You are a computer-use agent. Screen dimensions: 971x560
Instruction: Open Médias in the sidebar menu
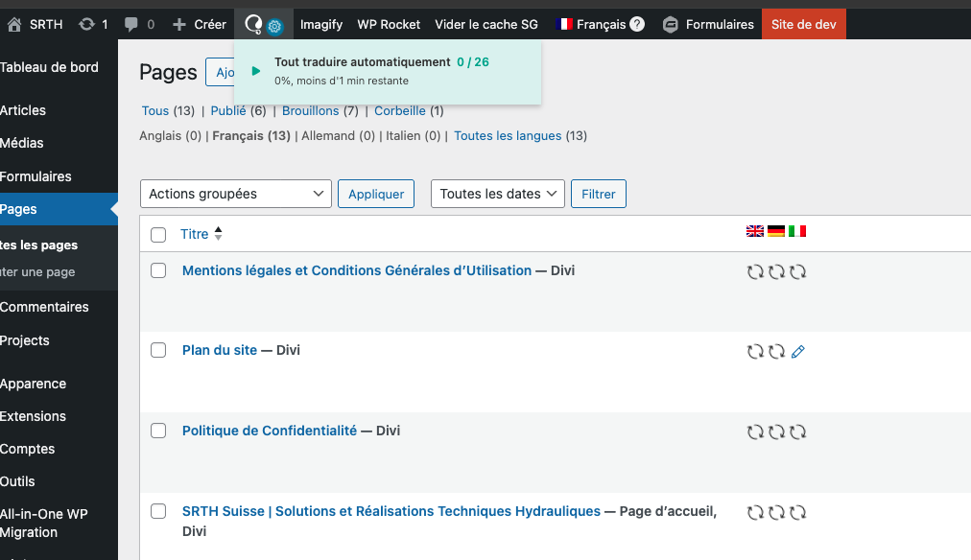[22, 143]
